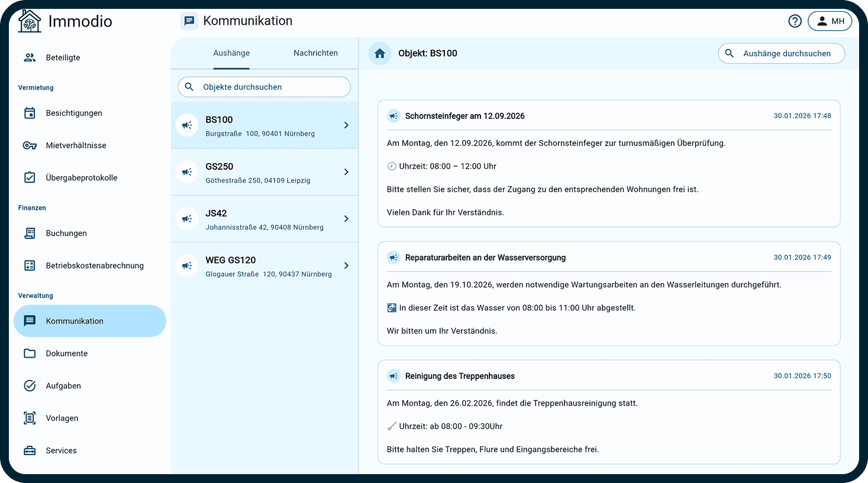Click the Reparaturarbeiten notice megaphone icon
The width and height of the screenshot is (868, 483).
click(393, 258)
